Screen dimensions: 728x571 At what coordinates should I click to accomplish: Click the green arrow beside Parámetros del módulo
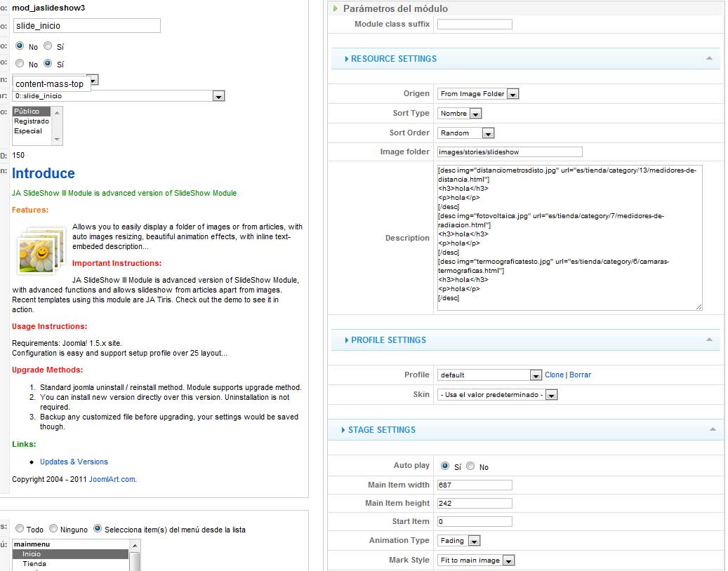coord(335,8)
